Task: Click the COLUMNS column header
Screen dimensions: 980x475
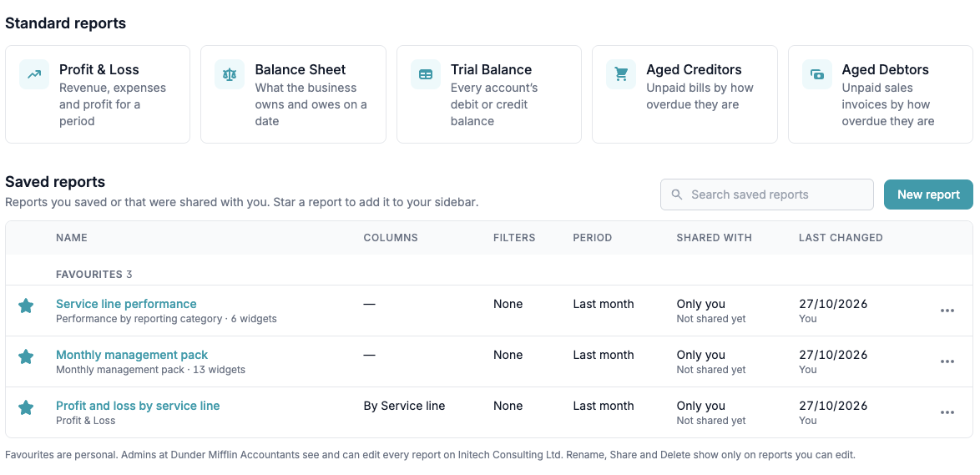Action: [391, 237]
